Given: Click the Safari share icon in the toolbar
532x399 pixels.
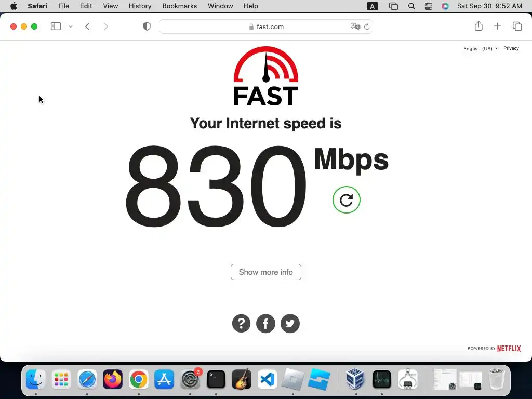Looking at the screenshot, I should 478,26.
